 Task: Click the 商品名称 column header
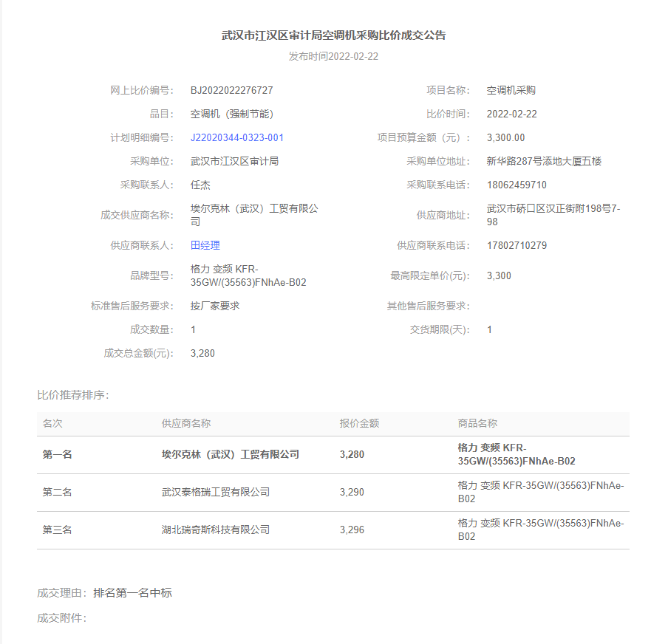pos(477,423)
